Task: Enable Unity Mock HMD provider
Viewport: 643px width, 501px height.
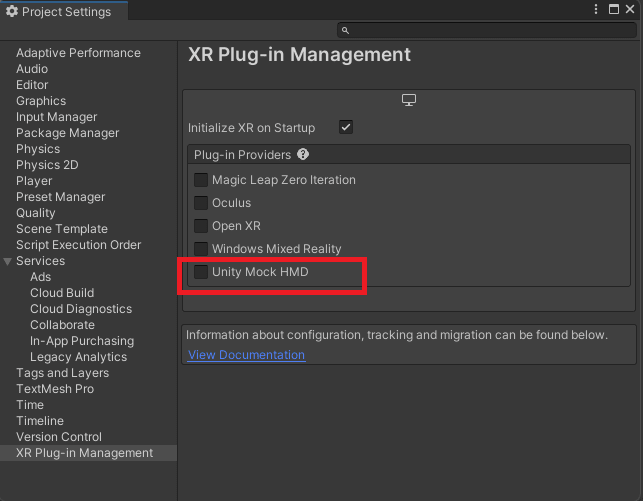Action: [x=201, y=271]
